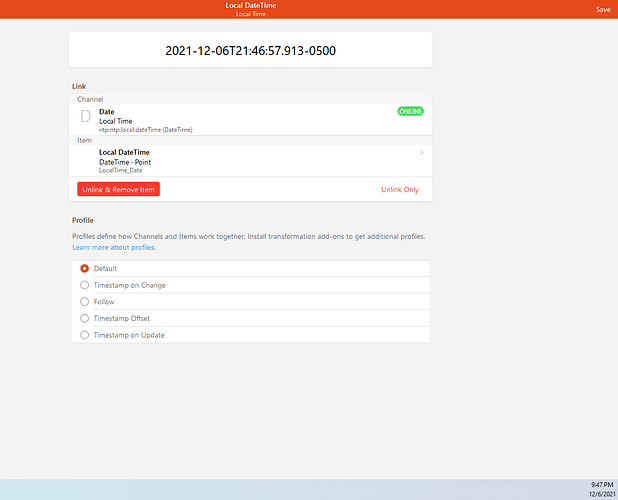Open the Date Local Time channel row
This screenshot has height=500, width=618.
pos(250,120)
